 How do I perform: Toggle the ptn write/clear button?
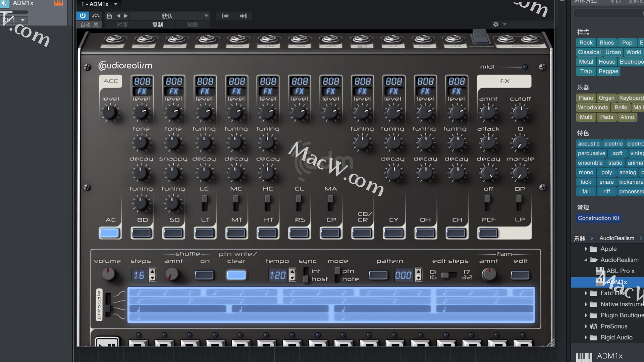tap(236, 275)
